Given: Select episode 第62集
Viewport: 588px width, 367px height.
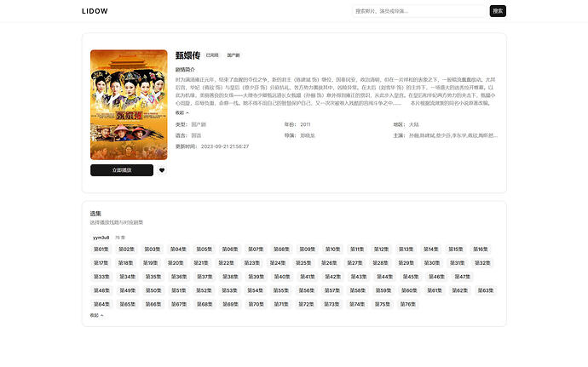Looking at the screenshot, I should click(460, 290).
